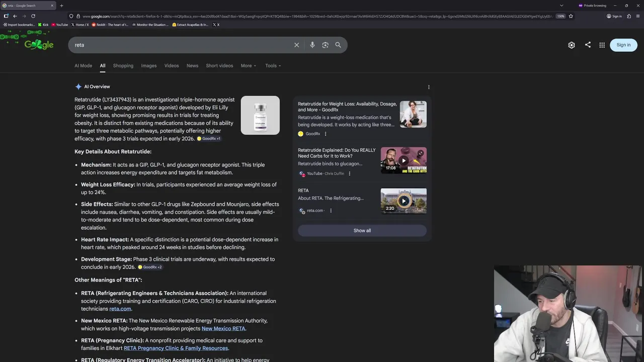Play the 2:20 reta.com video thumbnail
Viewport: 644px width, 362px height.
[404, 201]
